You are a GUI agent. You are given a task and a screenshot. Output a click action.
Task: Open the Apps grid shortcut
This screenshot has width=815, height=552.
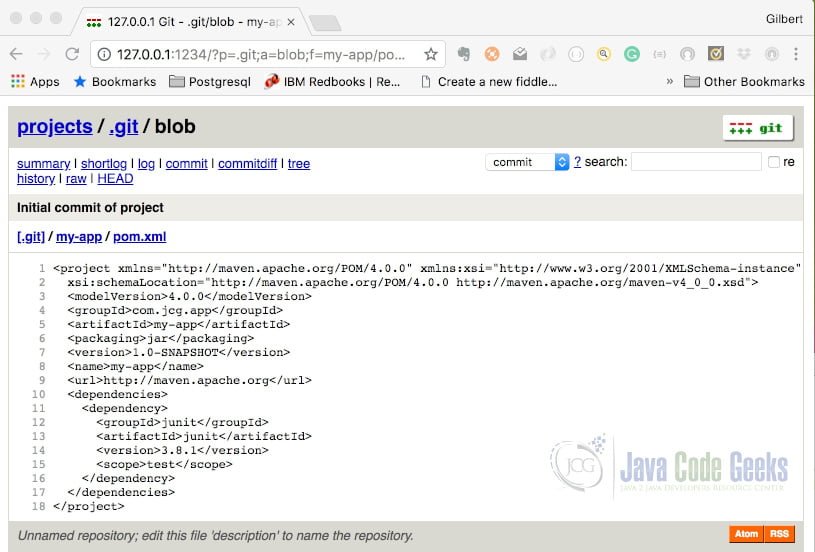35,82
